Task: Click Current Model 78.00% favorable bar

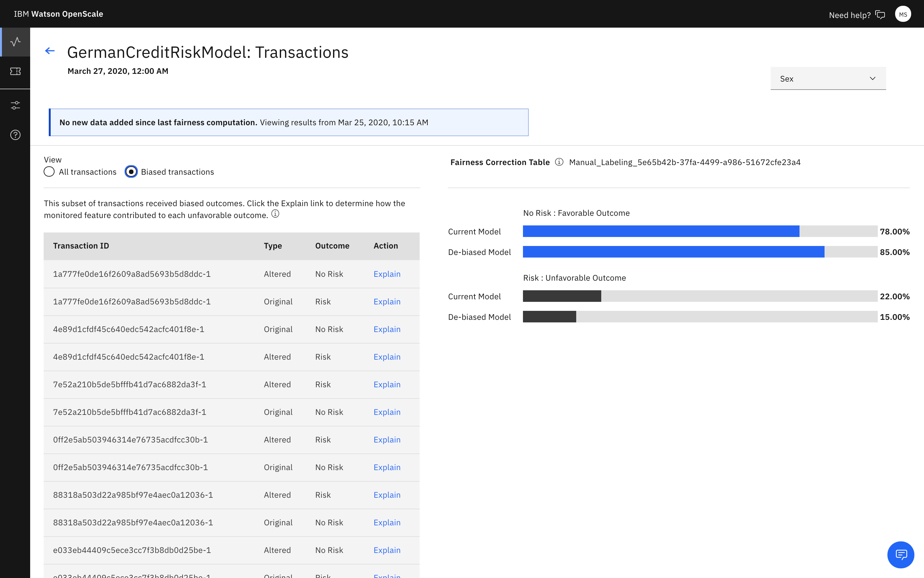Action: pos(700,231)
